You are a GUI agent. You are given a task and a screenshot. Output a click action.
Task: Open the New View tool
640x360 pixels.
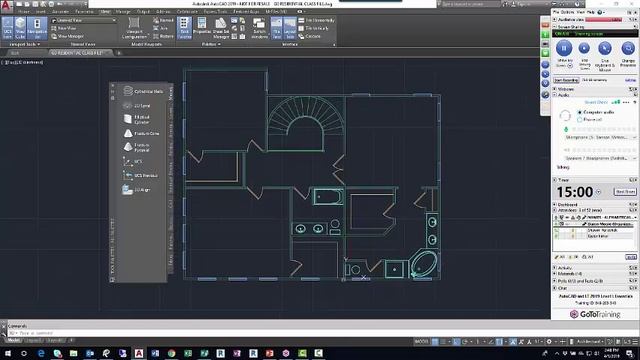[x=64, y=28]
